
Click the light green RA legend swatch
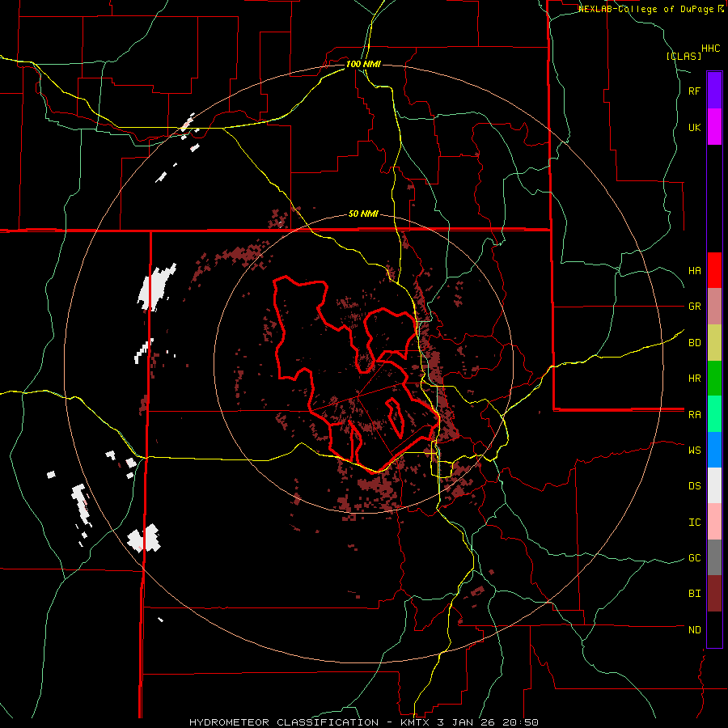pyautogui.click(x=714, y=414)
